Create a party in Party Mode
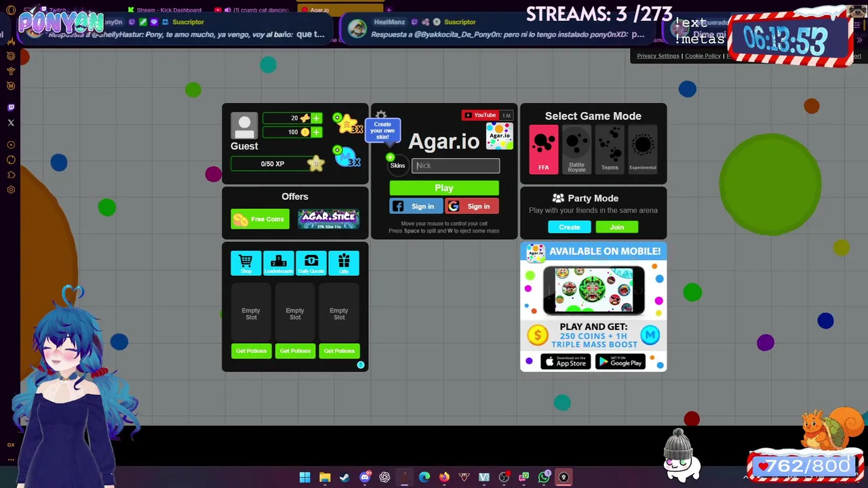The image size is (868, 488). click(x=570, y=227)
